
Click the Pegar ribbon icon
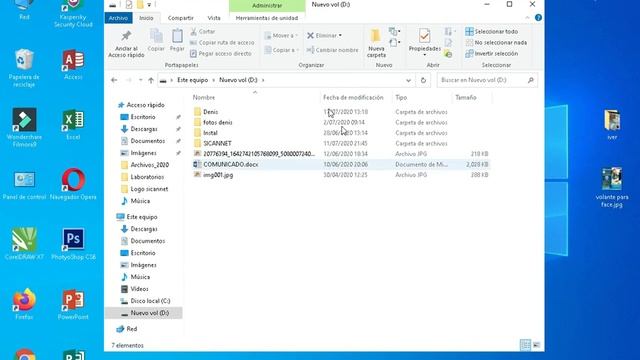(x=177, y=40)
